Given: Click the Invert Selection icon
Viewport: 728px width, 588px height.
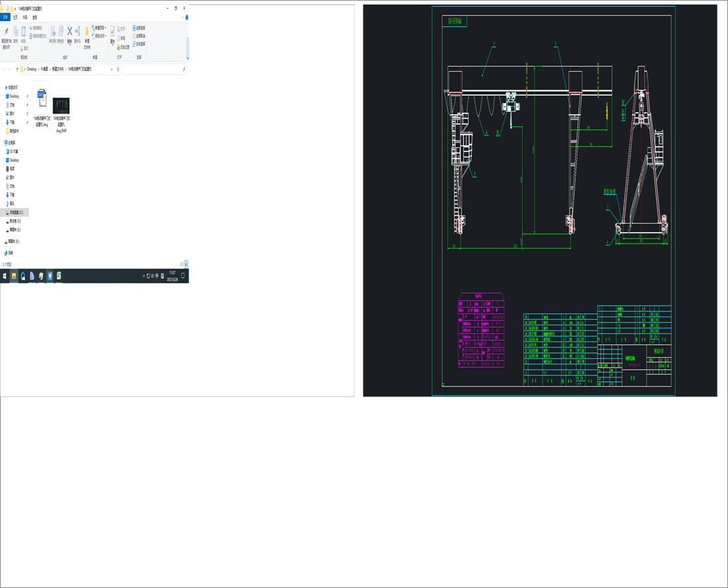Looking at the screenshot, I should [138, 44].
